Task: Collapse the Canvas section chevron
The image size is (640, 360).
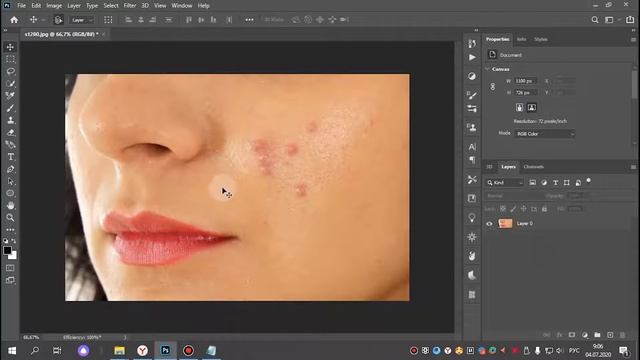Action: click(x=487, y=69)
